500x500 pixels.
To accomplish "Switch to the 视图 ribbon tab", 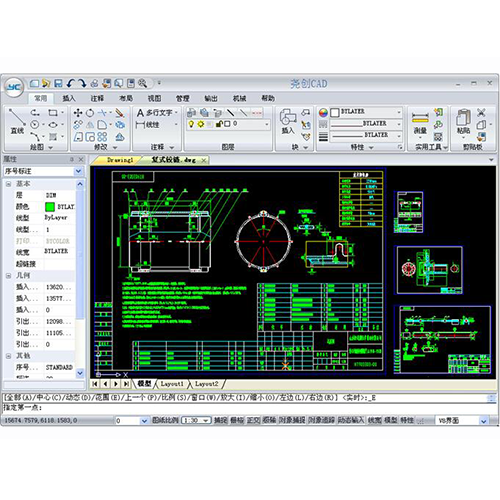I will point(154,98).
